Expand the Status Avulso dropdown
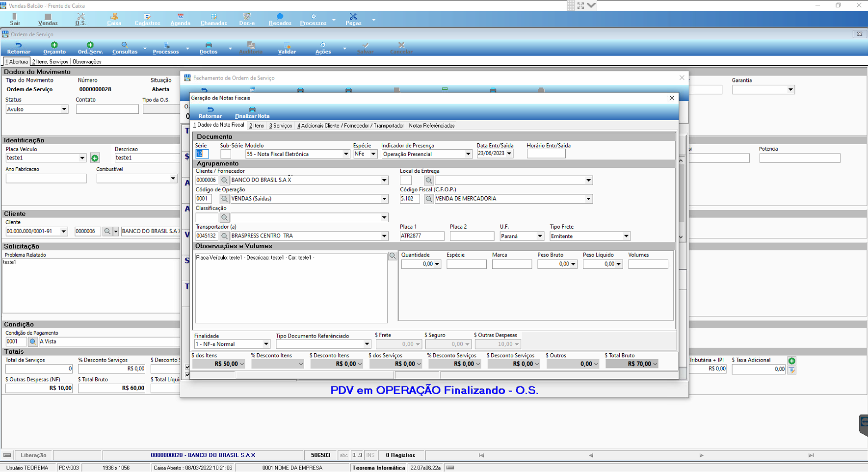Viewport: 868px width, 472px height. click(64, 109)
